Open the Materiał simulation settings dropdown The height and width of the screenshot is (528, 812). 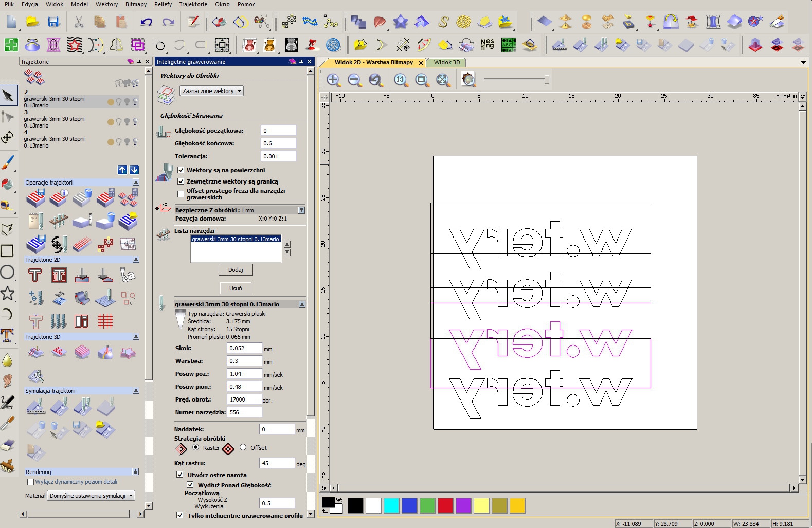[x=91, y=496]
